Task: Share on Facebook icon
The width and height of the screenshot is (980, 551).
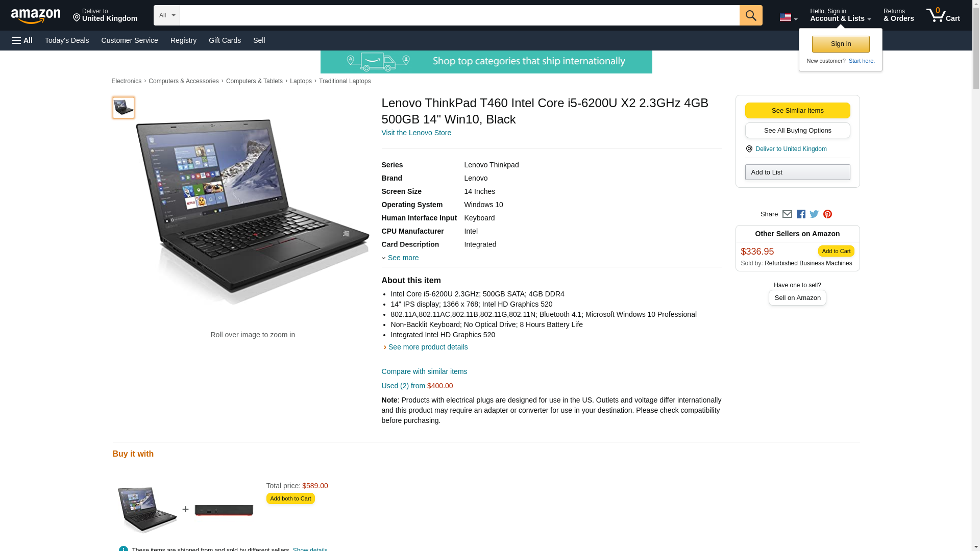Action: pyautogui.click(x=801, y=214)
